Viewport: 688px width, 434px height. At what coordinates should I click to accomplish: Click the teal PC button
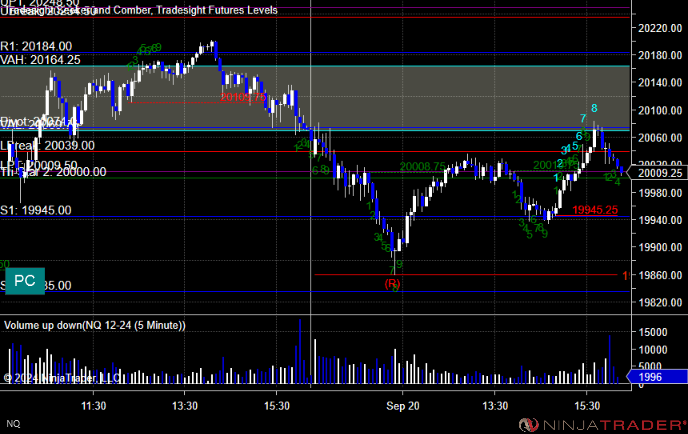click(x=25, y=281)
